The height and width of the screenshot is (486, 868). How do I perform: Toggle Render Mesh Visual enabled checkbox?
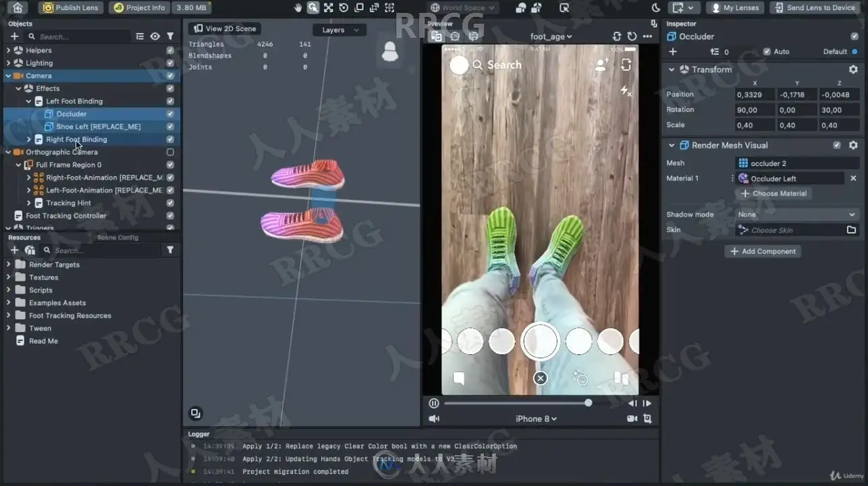click(837, 145)
